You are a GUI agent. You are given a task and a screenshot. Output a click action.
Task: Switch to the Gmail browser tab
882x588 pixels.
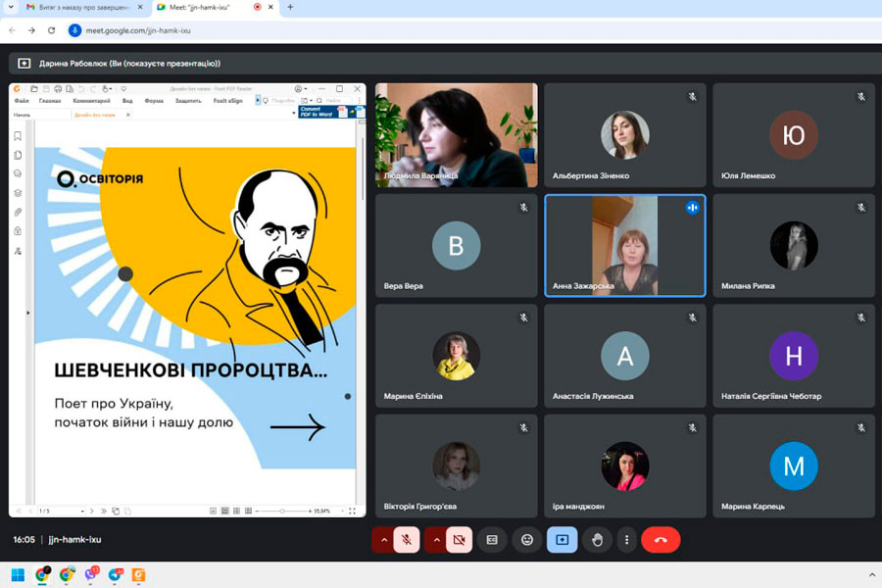coord(78,7)
